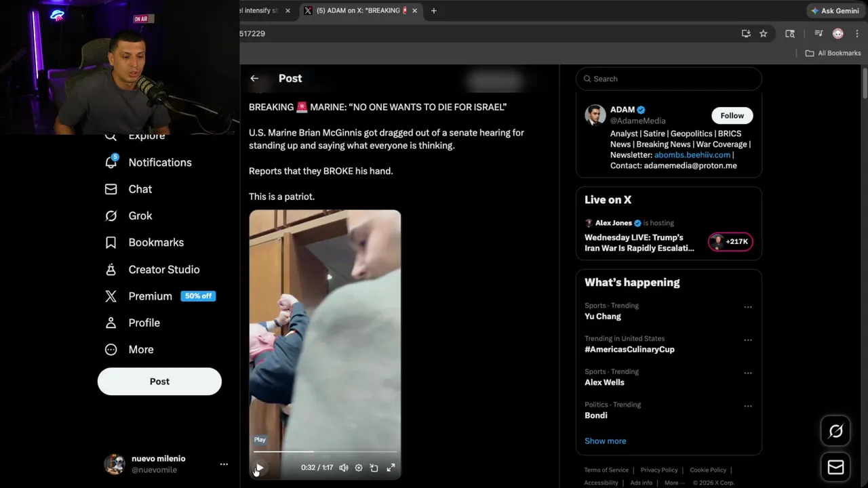The height and width of the screenshot is (488, 868).
Task: Open Notifications bell icon
Action: click(x=111, y=162)
